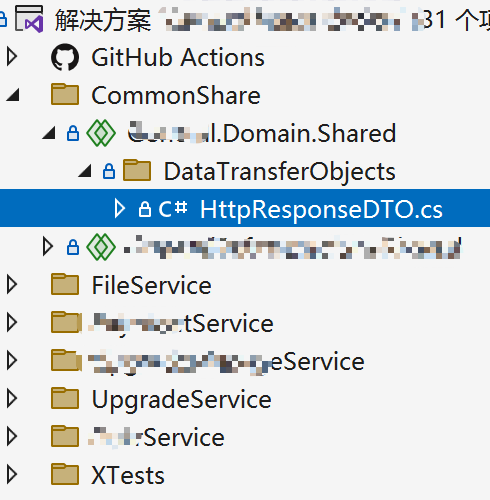Select the solution root node label
This screenshot has width=490, height=500.
pyautogui.click(x=103, y=20)
